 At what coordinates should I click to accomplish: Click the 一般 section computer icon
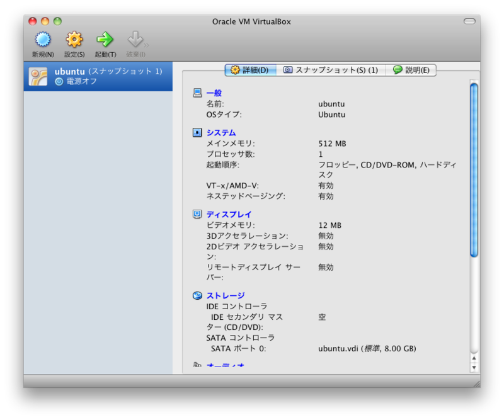197,93
